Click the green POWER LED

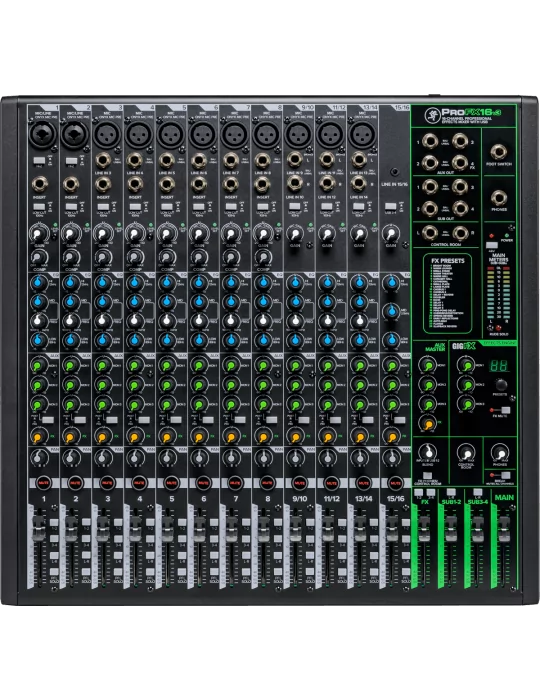click(x=507, y=235)
